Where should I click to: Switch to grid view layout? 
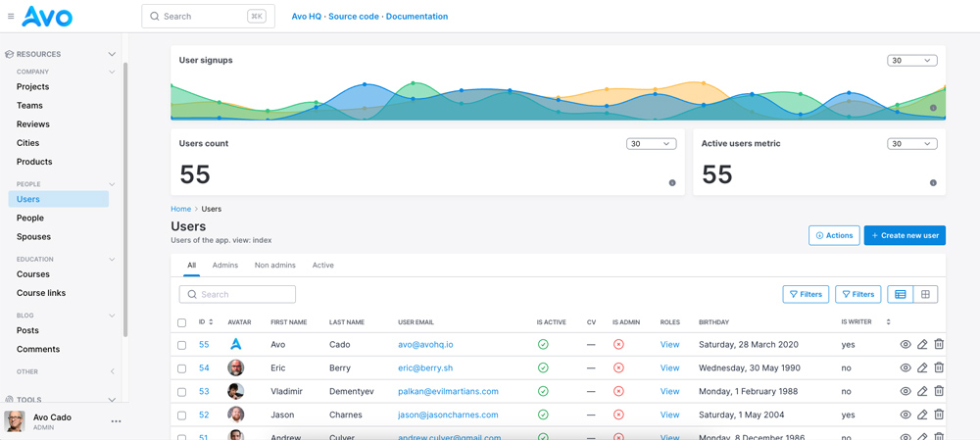(925, 294)
